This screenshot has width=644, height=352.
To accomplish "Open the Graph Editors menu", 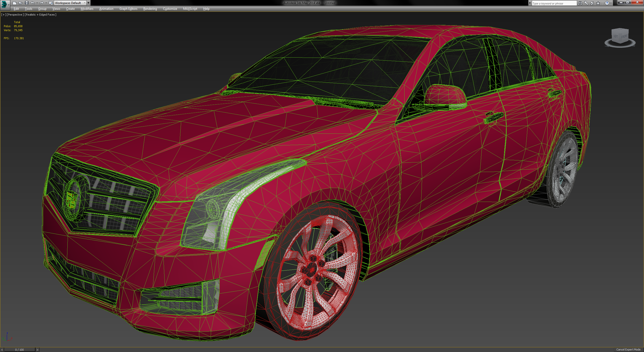I will (128, 9).
